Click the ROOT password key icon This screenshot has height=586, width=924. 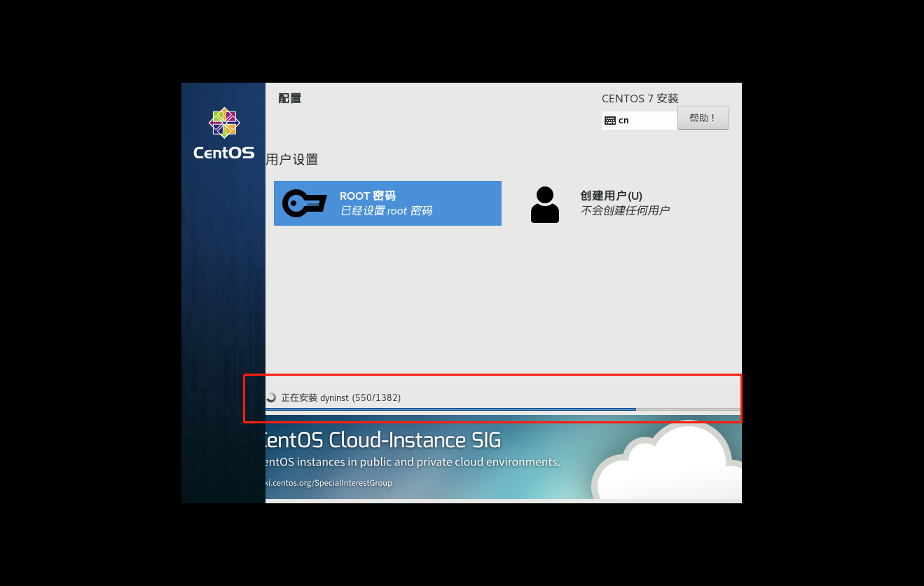tap(304, 203)
